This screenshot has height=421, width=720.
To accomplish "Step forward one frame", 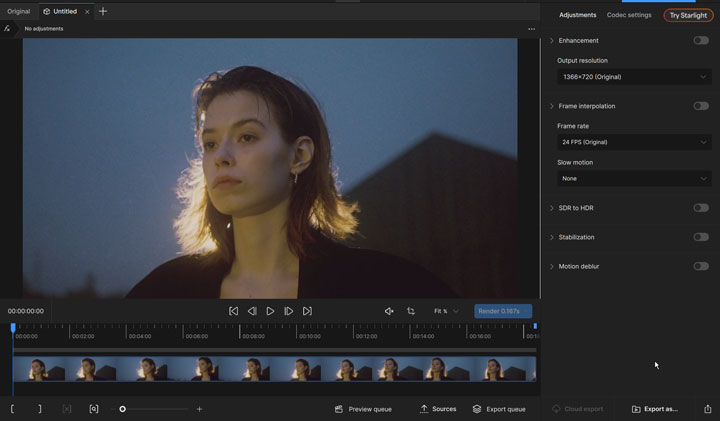I will tap(288, 311).
